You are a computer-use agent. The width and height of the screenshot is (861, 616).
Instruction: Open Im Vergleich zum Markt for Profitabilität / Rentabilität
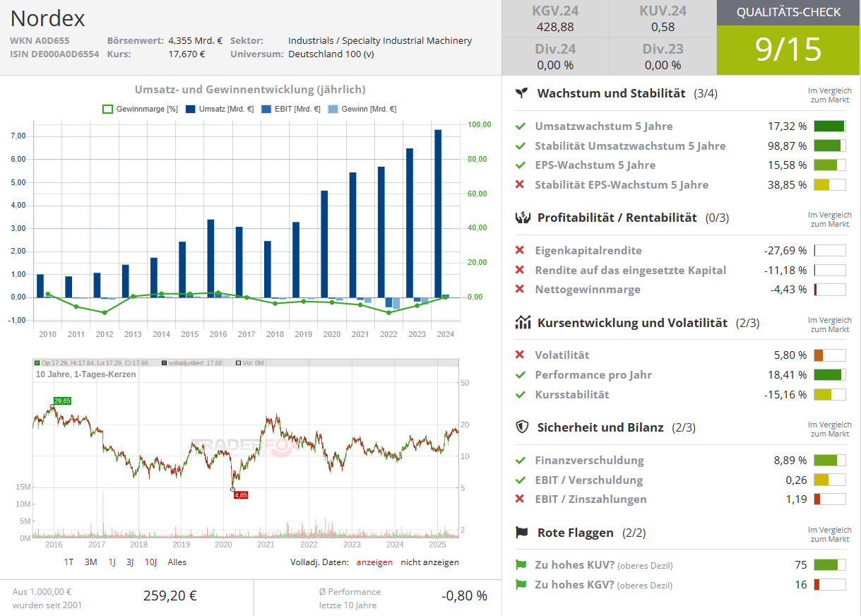[x=830, y=219]
